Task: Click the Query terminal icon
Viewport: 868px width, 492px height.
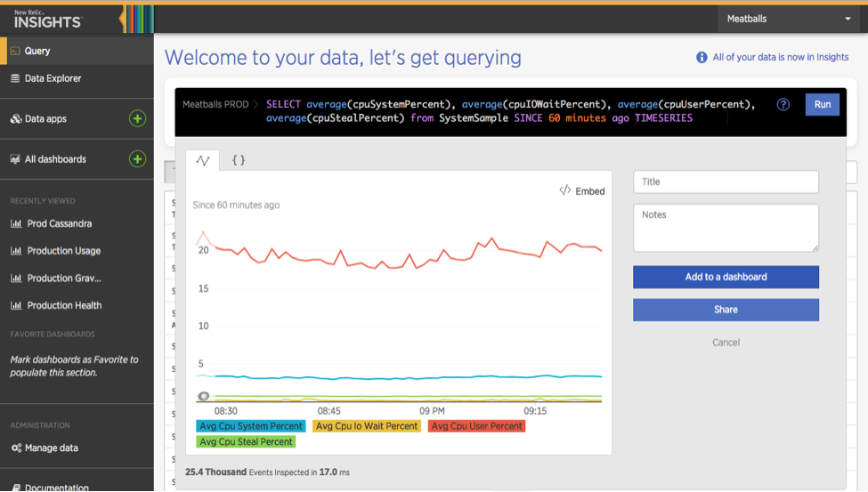Action: (x=15, y=51)
